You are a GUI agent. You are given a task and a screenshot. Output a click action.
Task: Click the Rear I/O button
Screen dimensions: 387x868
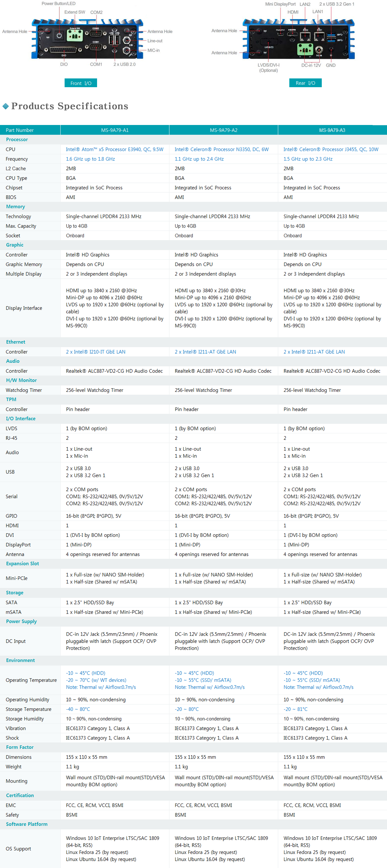[x=305, y=83]
